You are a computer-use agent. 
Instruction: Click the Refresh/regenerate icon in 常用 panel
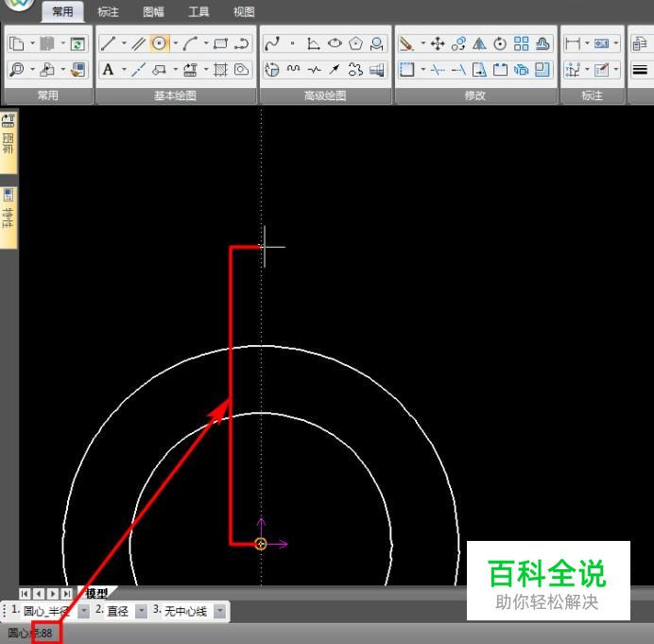[x=77, y=44]
